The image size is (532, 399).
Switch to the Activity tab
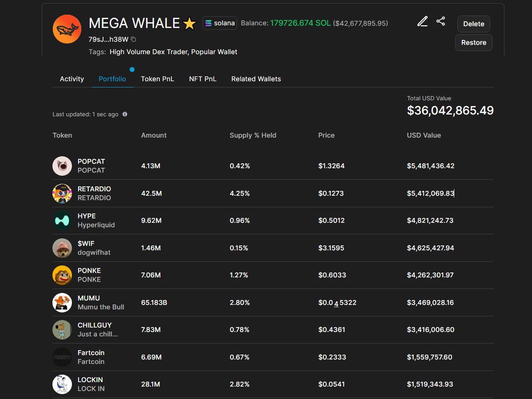tap(71, 79)
